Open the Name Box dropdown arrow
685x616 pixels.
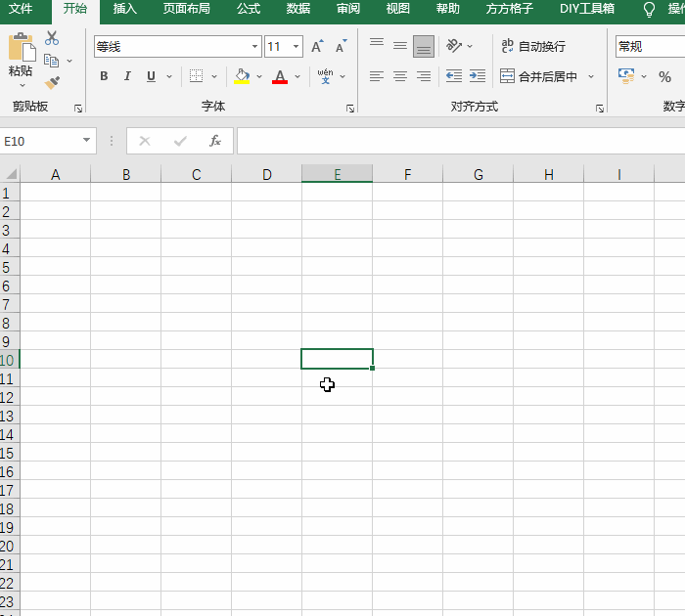coord(86,140)
